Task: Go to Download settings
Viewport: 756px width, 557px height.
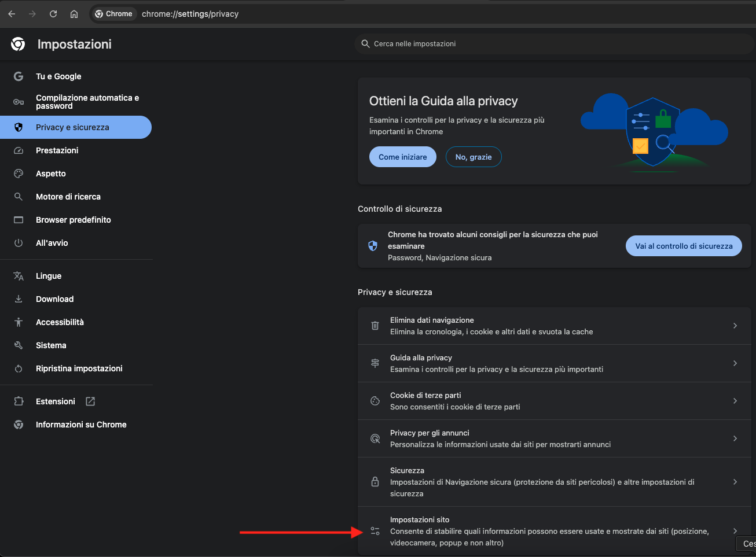Action: (76, 299)
